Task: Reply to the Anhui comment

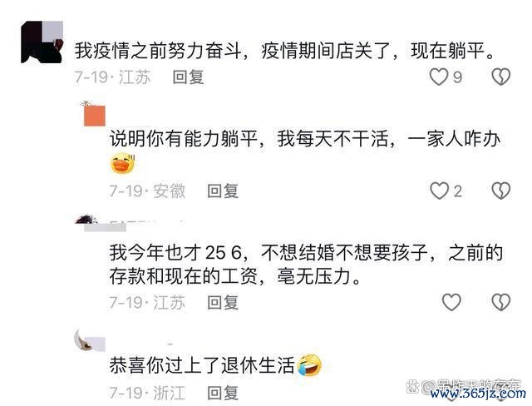Action: click(x=223, y=191)
